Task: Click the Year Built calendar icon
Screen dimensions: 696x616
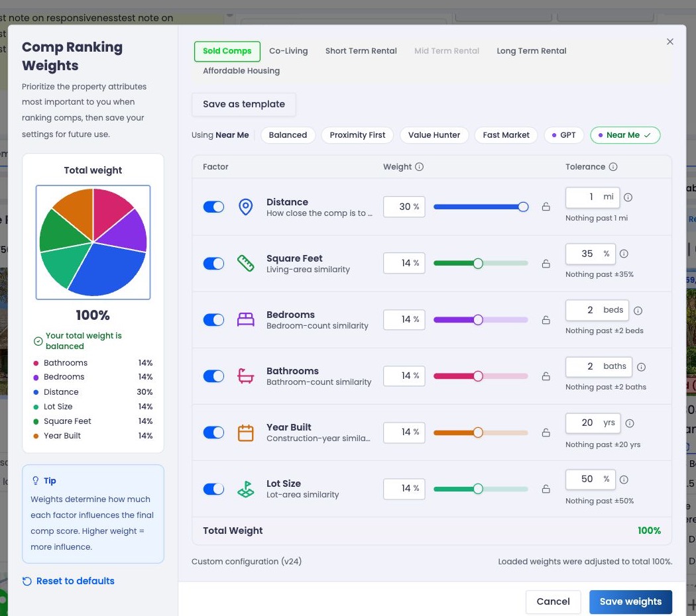Action: (x=245, y=433)
